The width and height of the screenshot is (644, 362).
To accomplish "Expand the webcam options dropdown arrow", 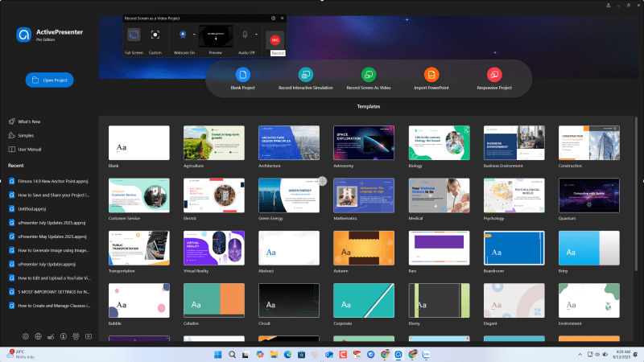I will [x=193, y=35].
